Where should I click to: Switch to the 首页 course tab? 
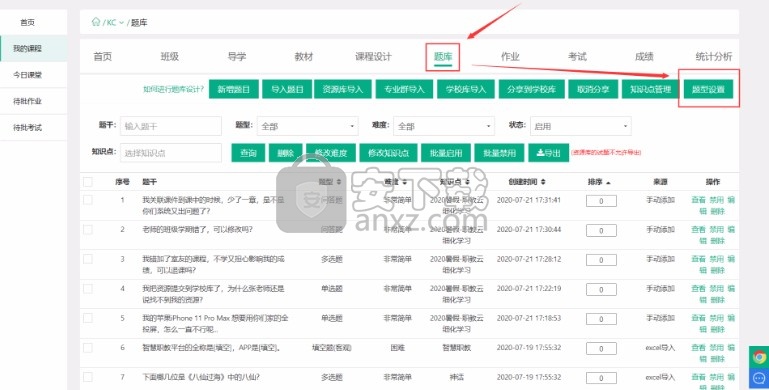pyautogui.click(x=103, y=56)
